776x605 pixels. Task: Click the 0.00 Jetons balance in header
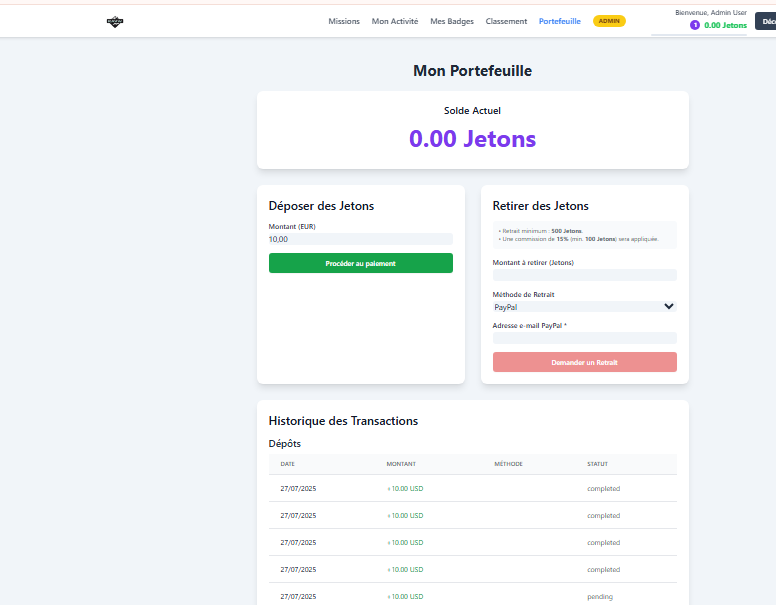pos(725,25)
